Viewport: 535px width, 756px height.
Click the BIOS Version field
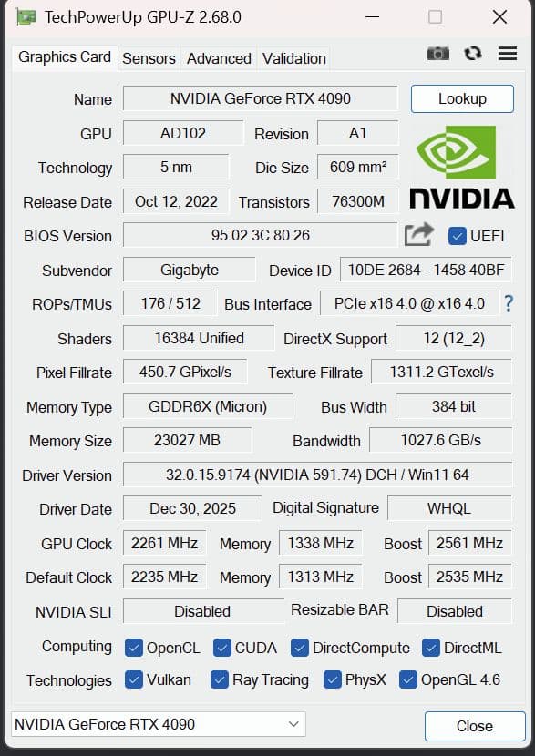pos(260,235)
